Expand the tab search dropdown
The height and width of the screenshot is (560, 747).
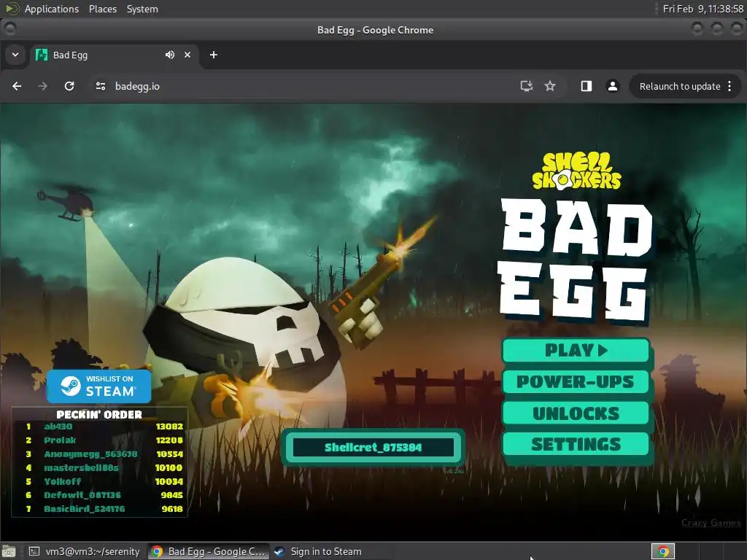coord(15,55)
